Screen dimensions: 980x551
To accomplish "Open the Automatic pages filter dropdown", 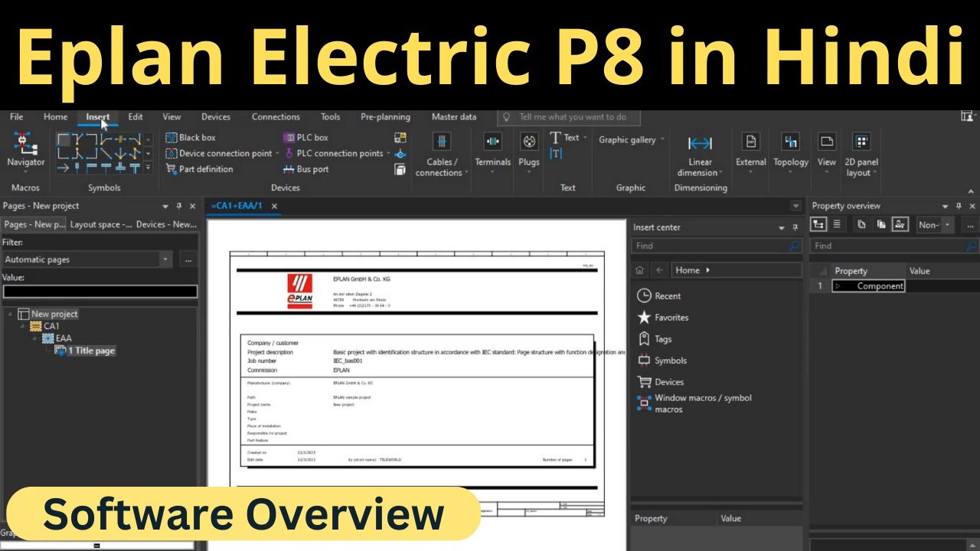I will [165, 259].
